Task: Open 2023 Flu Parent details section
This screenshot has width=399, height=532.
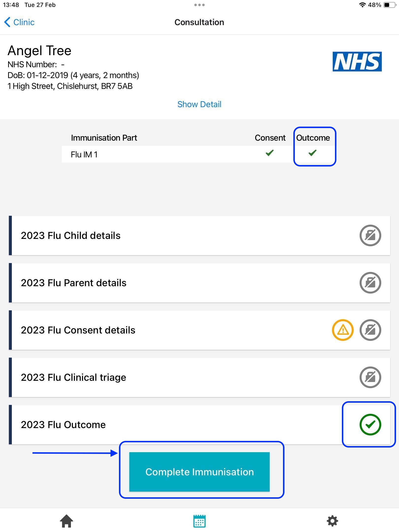Action: tap(73, 283)
